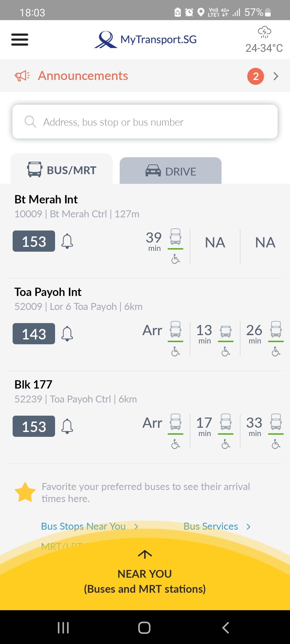Toggle alert bell for bus 143 at Toa Payoh Int

[67, 334]
